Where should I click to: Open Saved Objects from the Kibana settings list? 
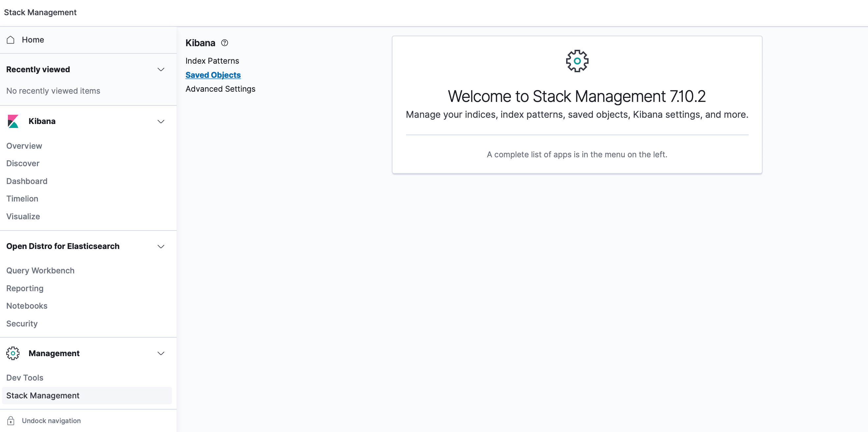(213, 75)
